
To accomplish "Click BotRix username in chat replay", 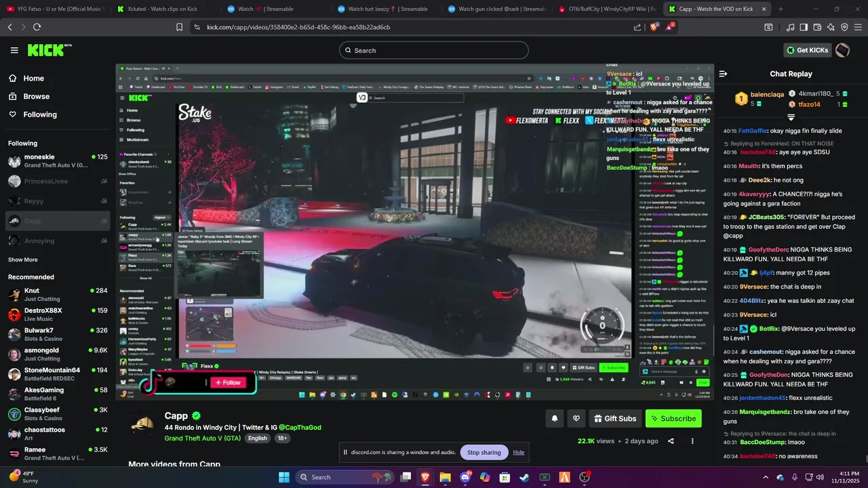I will 769,329.
